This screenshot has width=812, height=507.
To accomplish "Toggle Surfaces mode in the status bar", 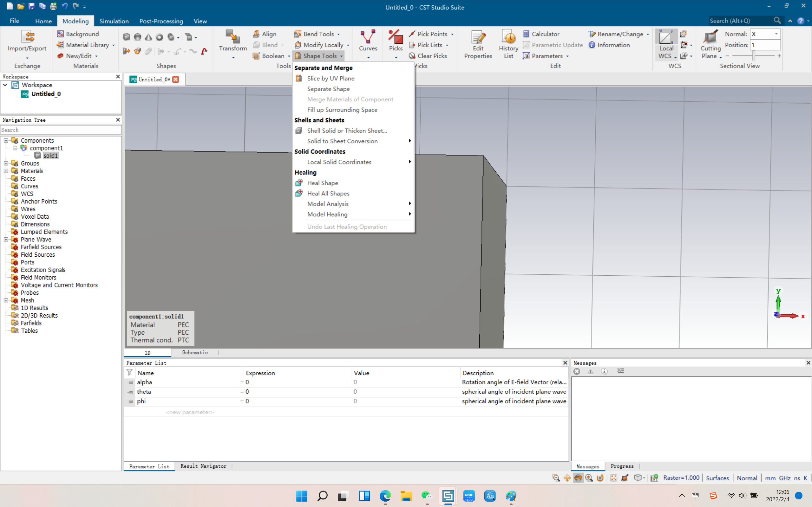I will click(x=717, y=478).
